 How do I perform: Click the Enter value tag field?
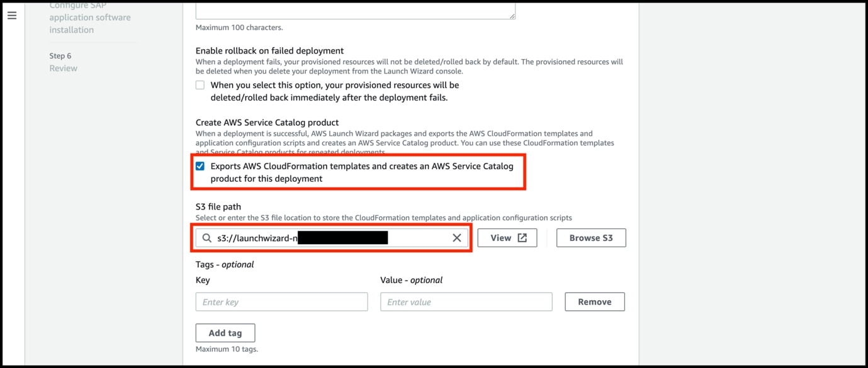[465, 301]
